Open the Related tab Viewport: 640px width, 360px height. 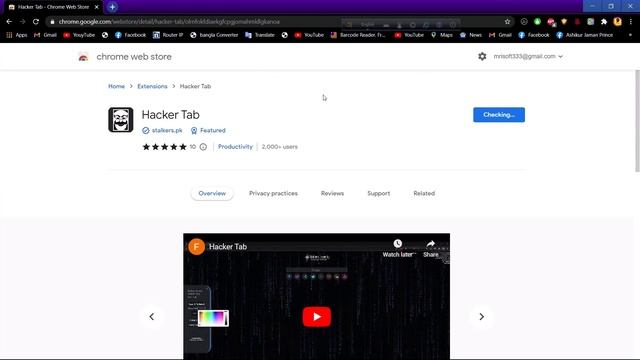pos(424,193)
